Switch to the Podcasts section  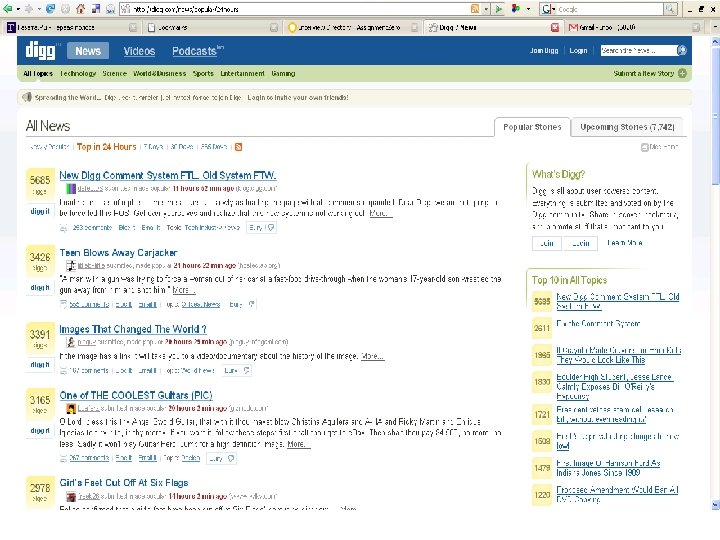196,51
